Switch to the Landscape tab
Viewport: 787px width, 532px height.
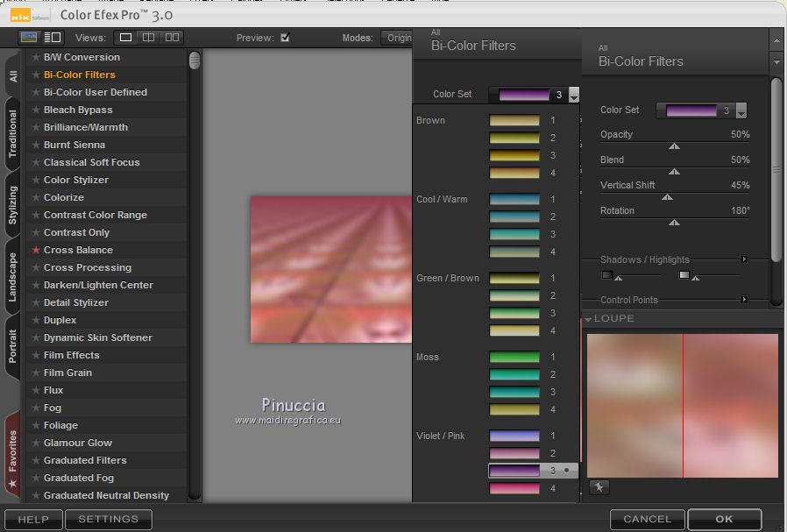click(13, 277)
